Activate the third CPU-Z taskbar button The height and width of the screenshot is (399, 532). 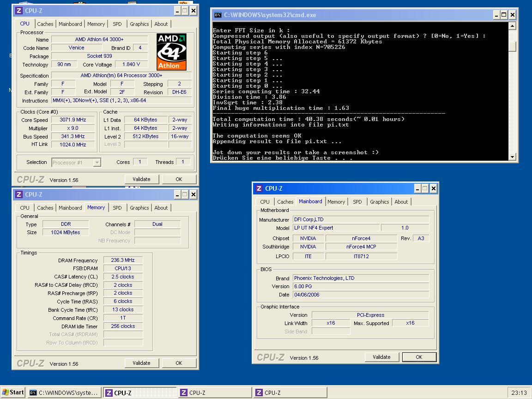pos(290,393)
